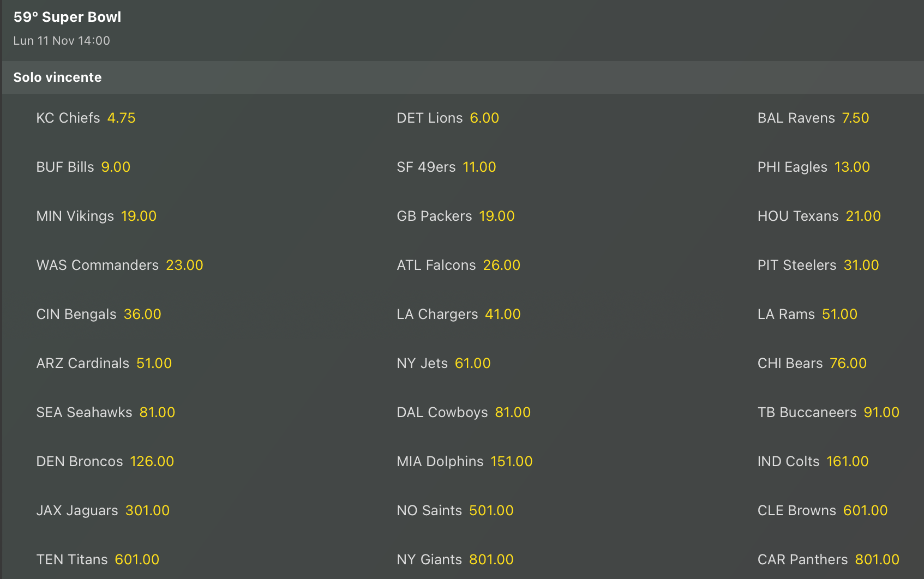Bet on HOU Texans at 21.00
Screen dimensions: 924x579
coord(818,216)
